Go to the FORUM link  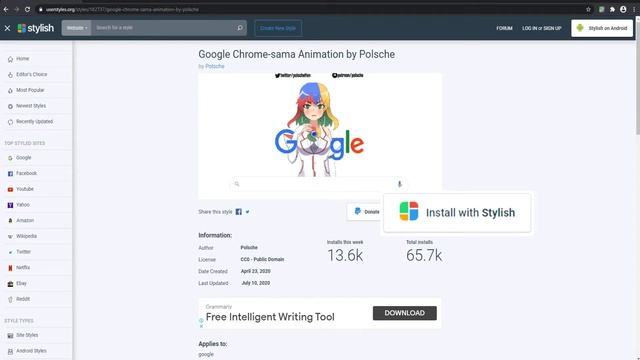click(504, 28)
